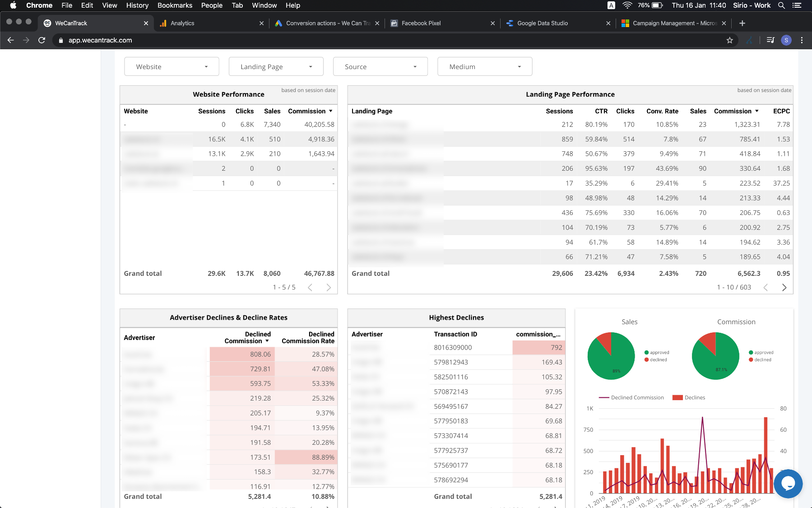Toggle approved series in Sales legend
The image size is (812, 508).
click(x=659, y=353)
